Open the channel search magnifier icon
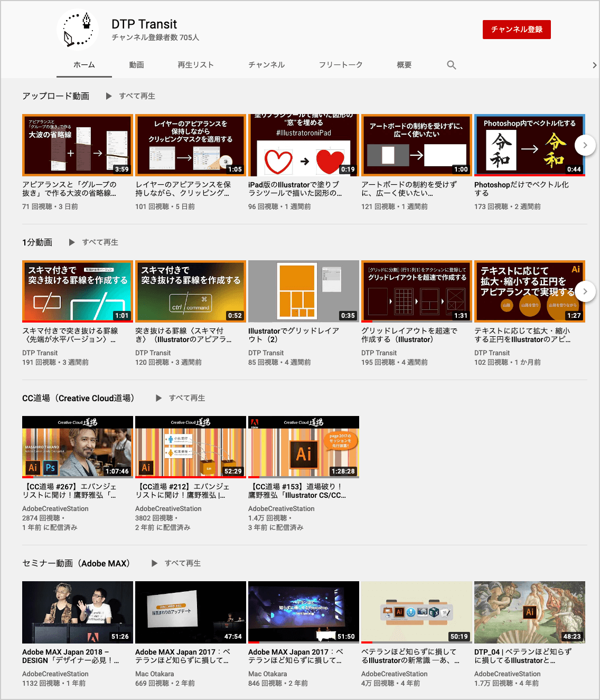 coord(451,65)
